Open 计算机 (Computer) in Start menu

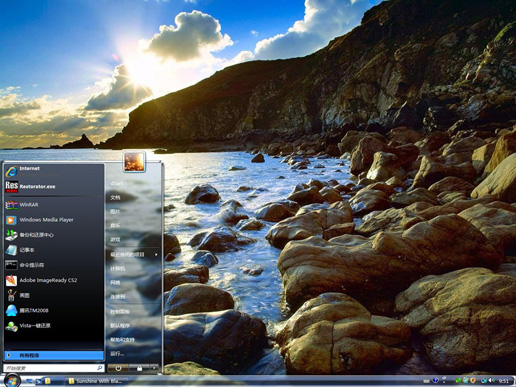(133, 269)
